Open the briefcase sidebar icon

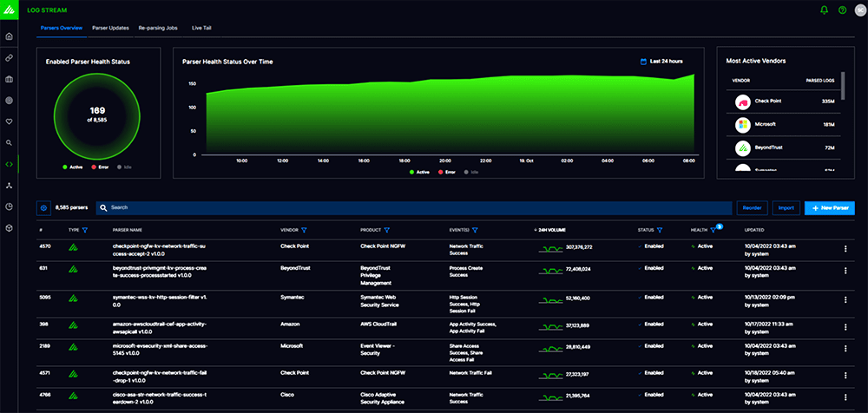click(9, 79)
